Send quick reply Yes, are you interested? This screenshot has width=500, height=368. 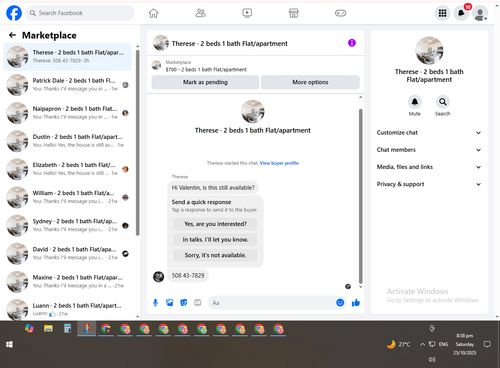pyautogui.click(x=215, y=224)
